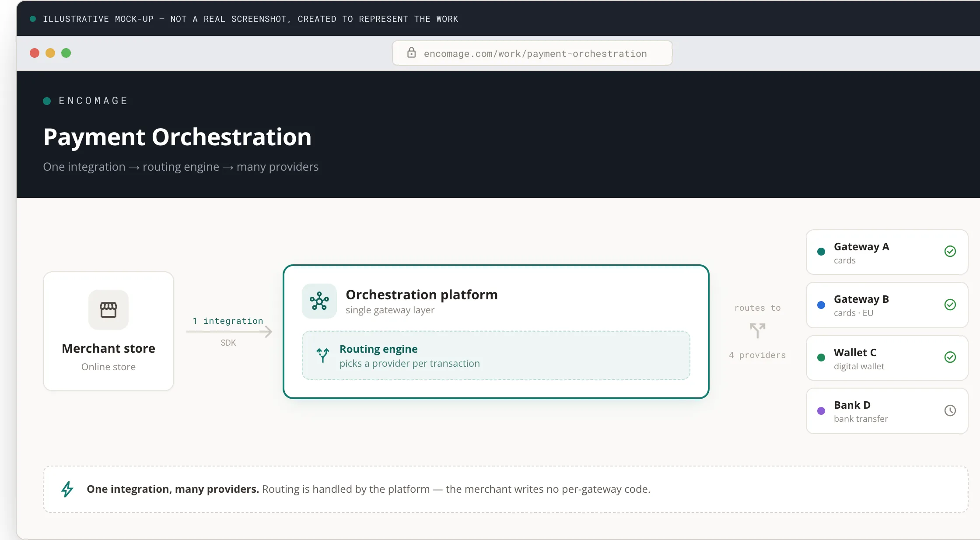Click the red close window button

click(x=35, y=53)
